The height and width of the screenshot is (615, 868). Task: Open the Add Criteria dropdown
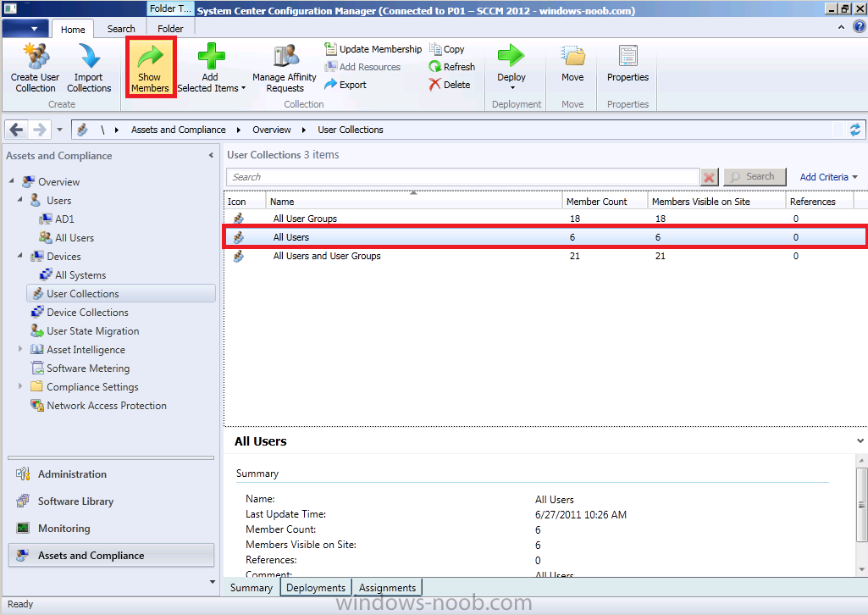click(x=829, y=177)
